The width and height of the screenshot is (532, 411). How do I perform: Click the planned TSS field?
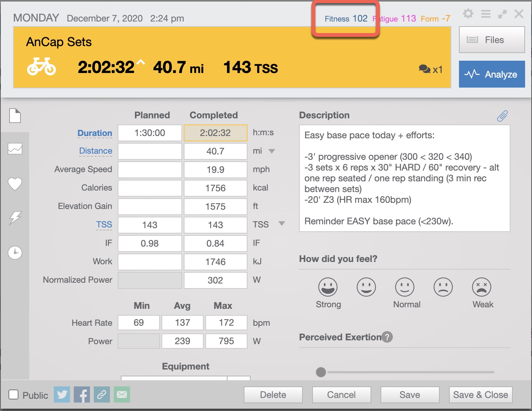[x=150, y=225]
